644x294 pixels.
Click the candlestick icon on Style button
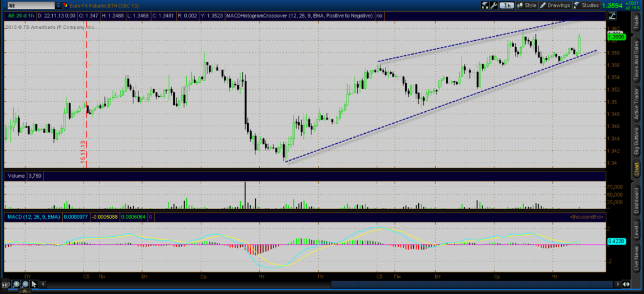(520, 5)
